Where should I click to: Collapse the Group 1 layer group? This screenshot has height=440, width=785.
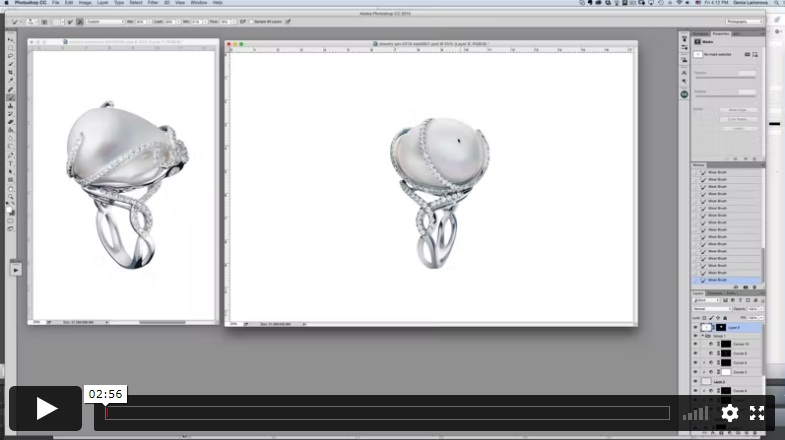[x=702, y=336]
